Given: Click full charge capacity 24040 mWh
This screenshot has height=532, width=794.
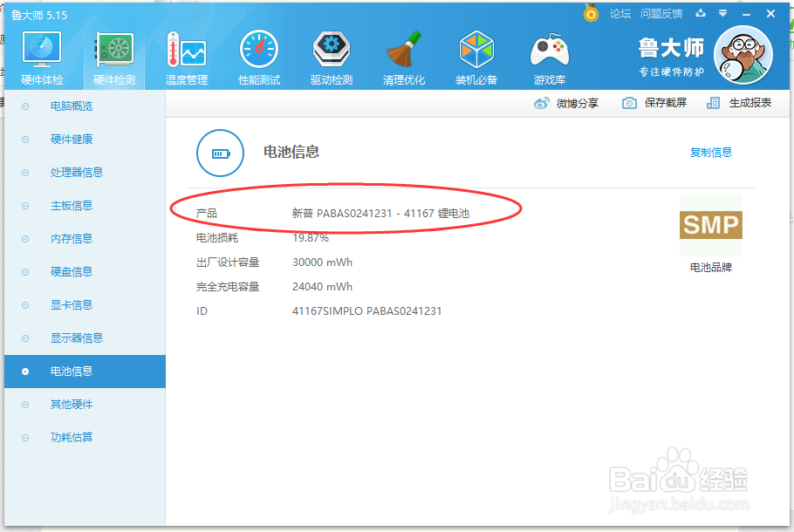Looking at the screenshot, I should pos(322,287).
